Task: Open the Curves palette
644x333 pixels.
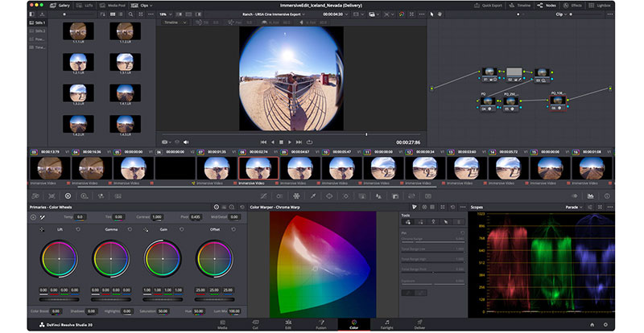Action: [263, 196]
